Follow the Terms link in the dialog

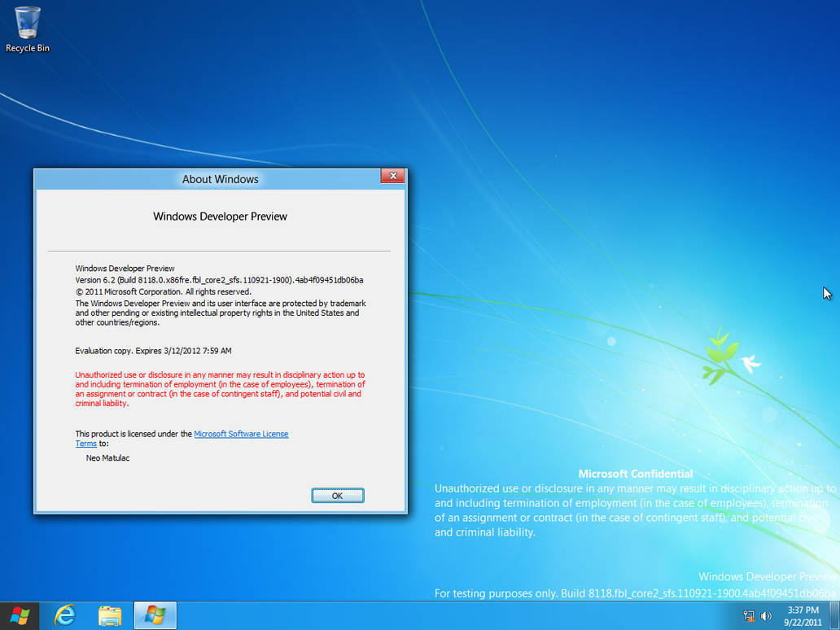(85, 444)
